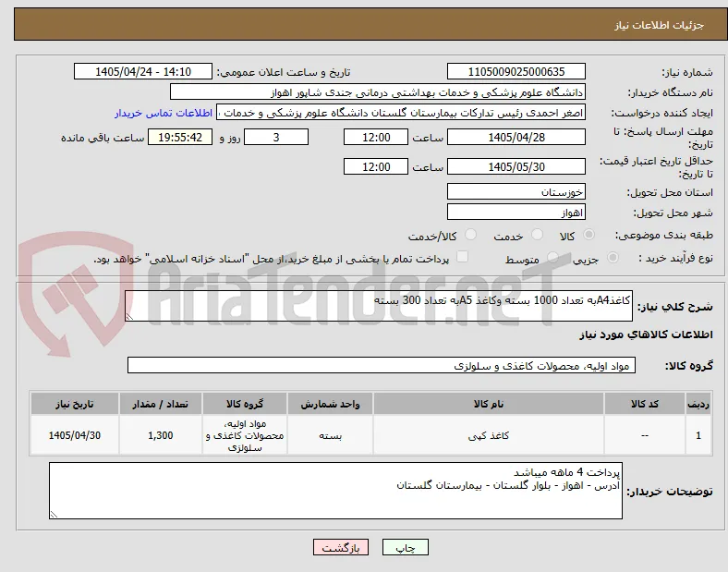The width and height of the screenshot is (728, 572).
Task: Click the شماره نیاز field 1105009025000635
Action: click(x=516, y=71)
